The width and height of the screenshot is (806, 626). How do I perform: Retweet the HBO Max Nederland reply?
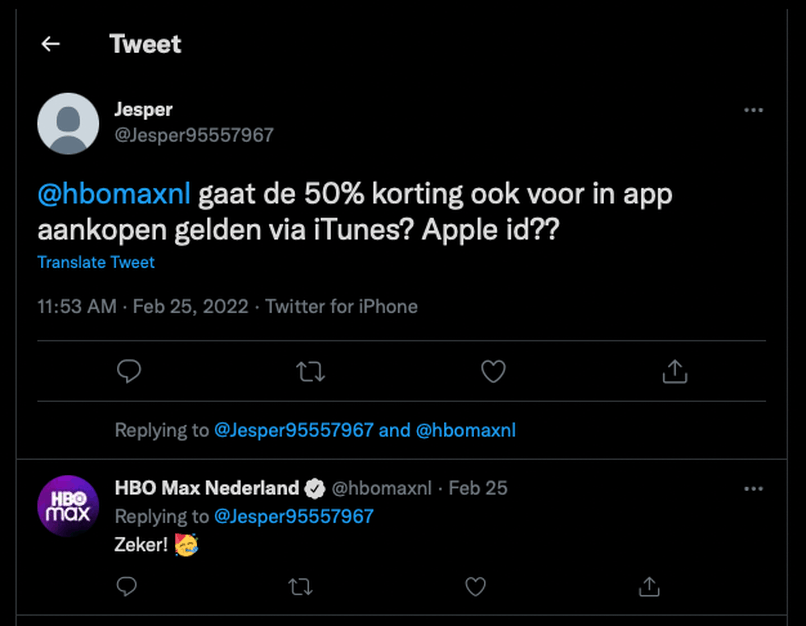pos(300,586)
